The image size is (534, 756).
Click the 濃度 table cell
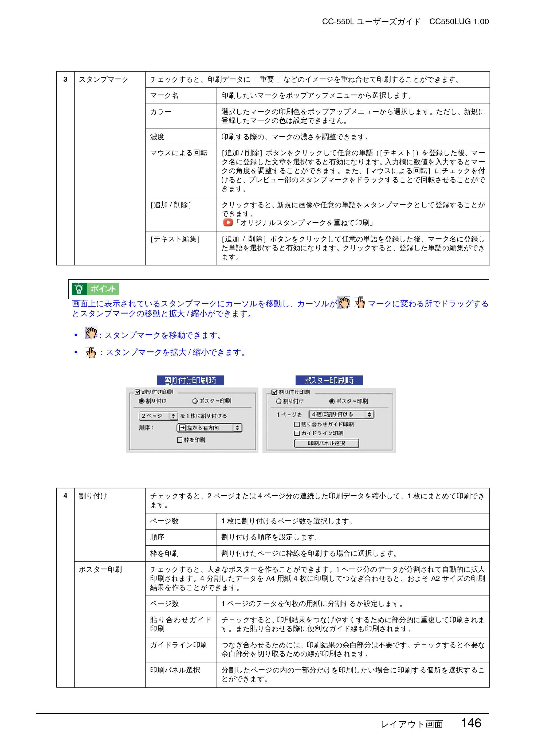click(181, 137)
